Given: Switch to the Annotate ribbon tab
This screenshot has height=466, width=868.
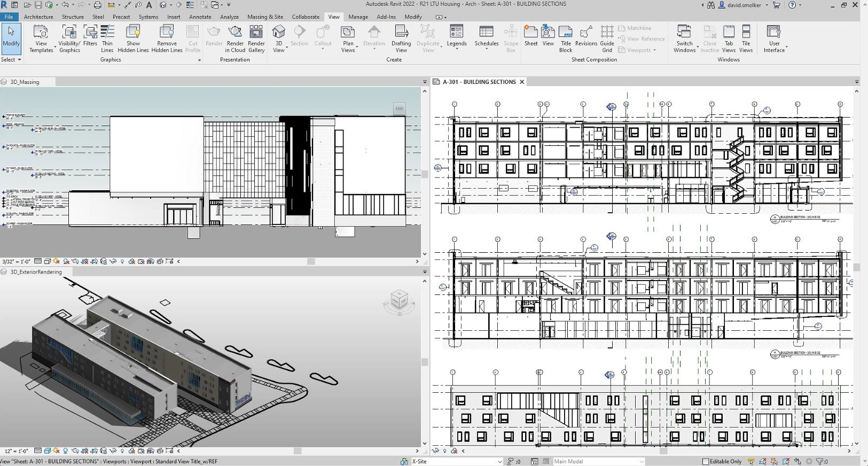Looking at the screenshot, I should (x=200, y=17).
